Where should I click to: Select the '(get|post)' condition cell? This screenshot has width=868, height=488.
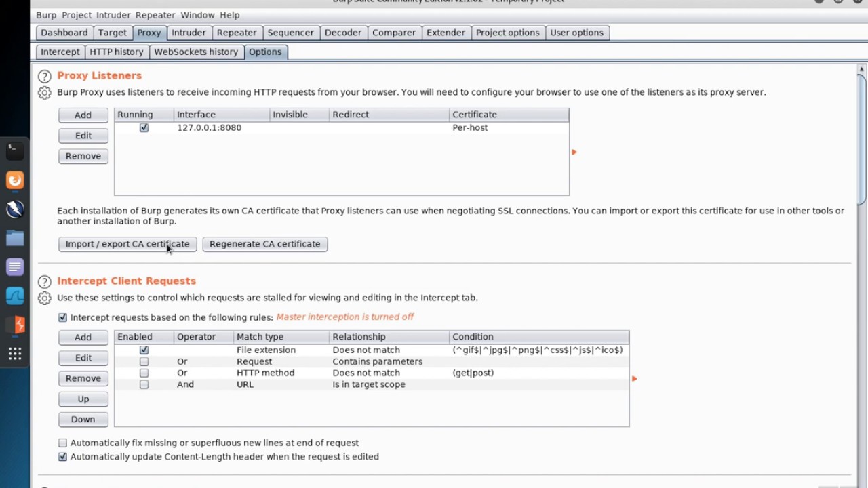pyautogui.click(x=539, y=373)
